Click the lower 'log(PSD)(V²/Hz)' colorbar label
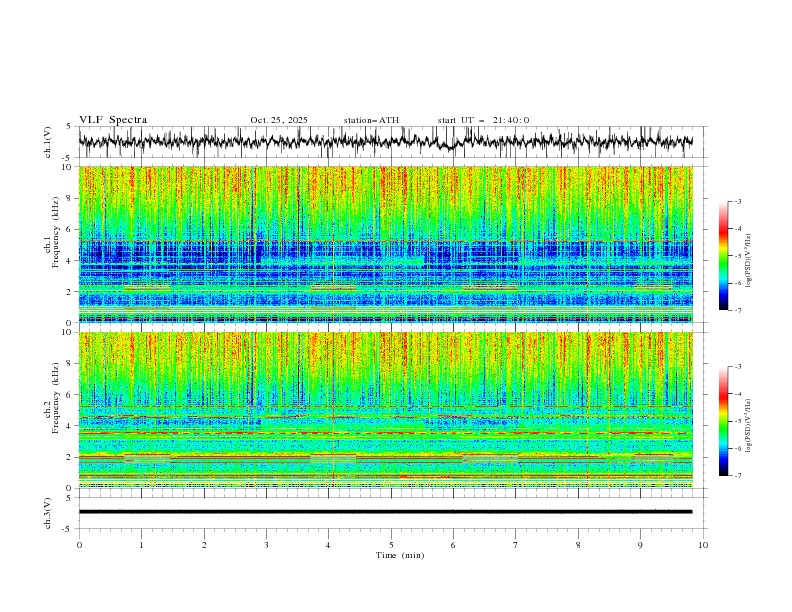The height and width of the screenshot is (612, 792). (748, 426)
